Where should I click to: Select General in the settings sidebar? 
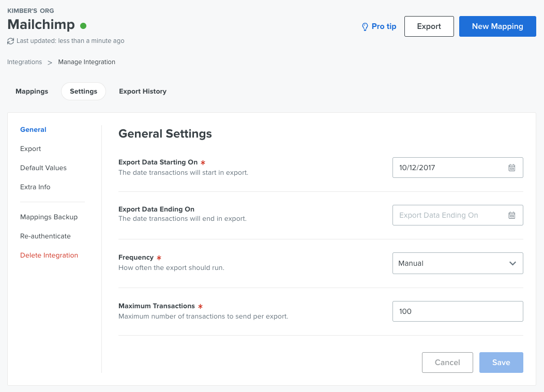point(33,129)
